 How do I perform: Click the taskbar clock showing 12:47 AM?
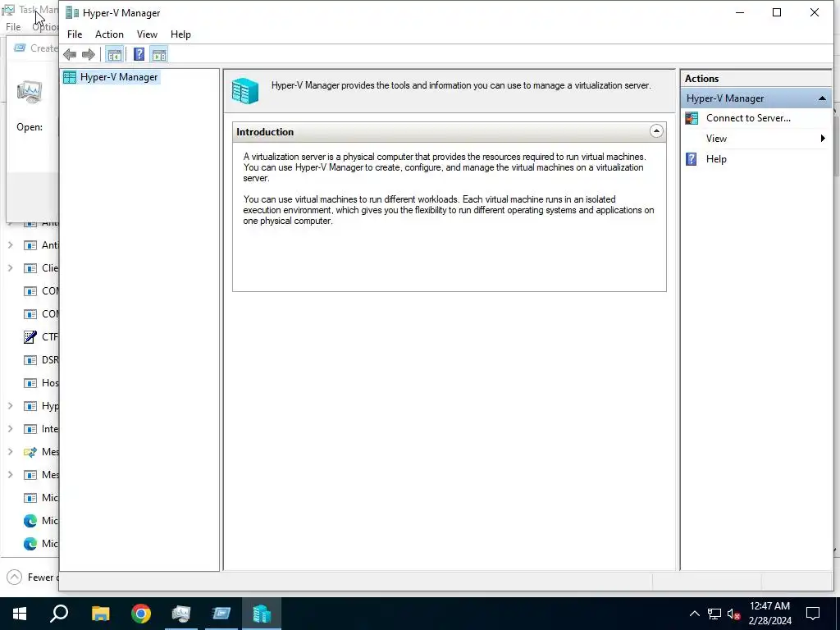(769, 606)
